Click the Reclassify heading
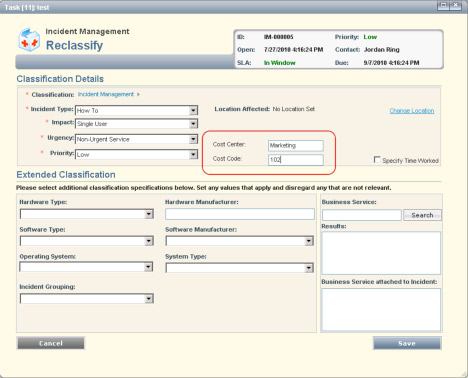The image size is (468, 378). pos(74,45)
